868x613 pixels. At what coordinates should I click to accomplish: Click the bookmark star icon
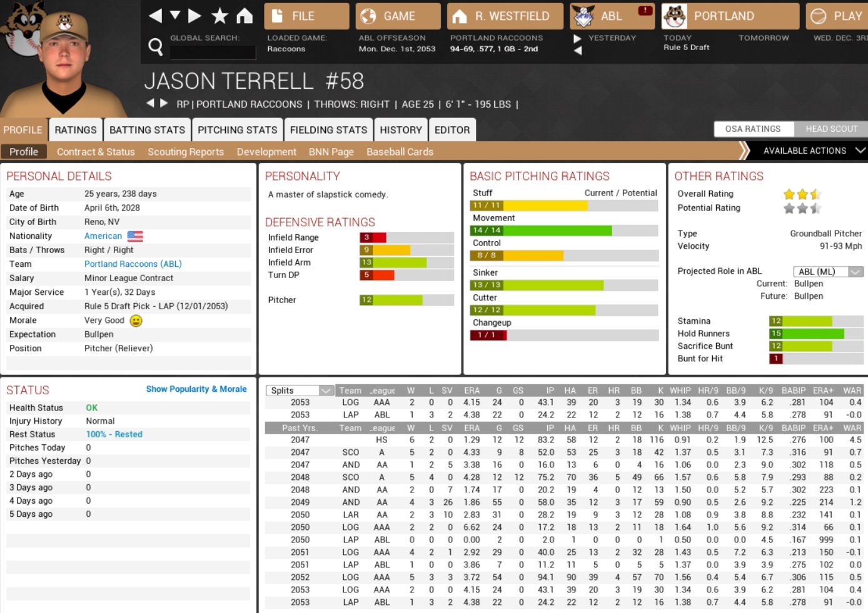click(220, 16)
